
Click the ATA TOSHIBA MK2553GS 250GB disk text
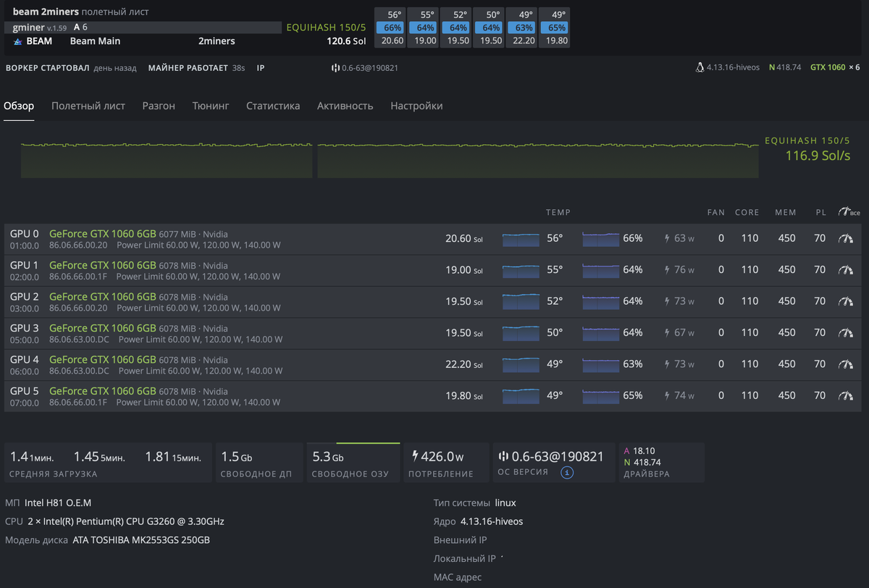[x=142, y=540]
